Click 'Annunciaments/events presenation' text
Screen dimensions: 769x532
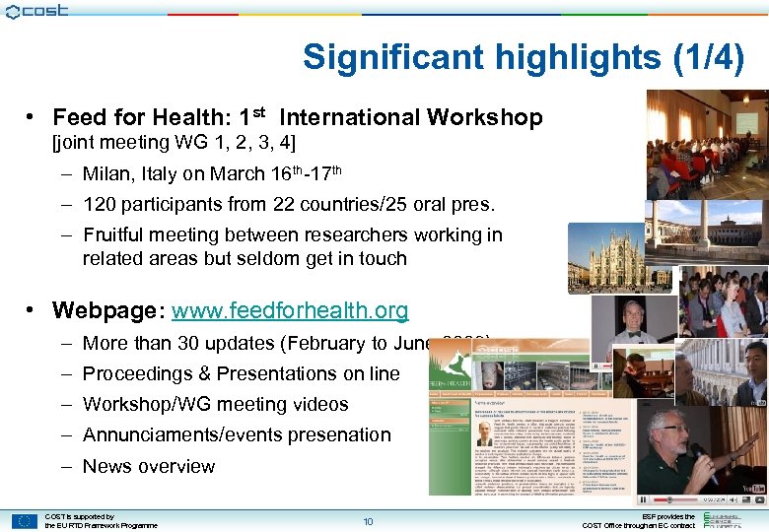pyautogui.click(x=237, y=435)
